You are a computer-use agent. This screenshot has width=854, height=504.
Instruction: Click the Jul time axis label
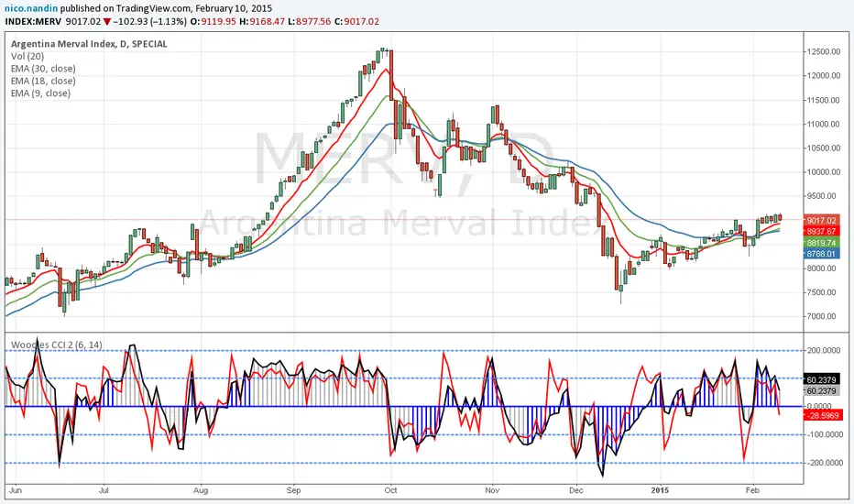(104, 490)
